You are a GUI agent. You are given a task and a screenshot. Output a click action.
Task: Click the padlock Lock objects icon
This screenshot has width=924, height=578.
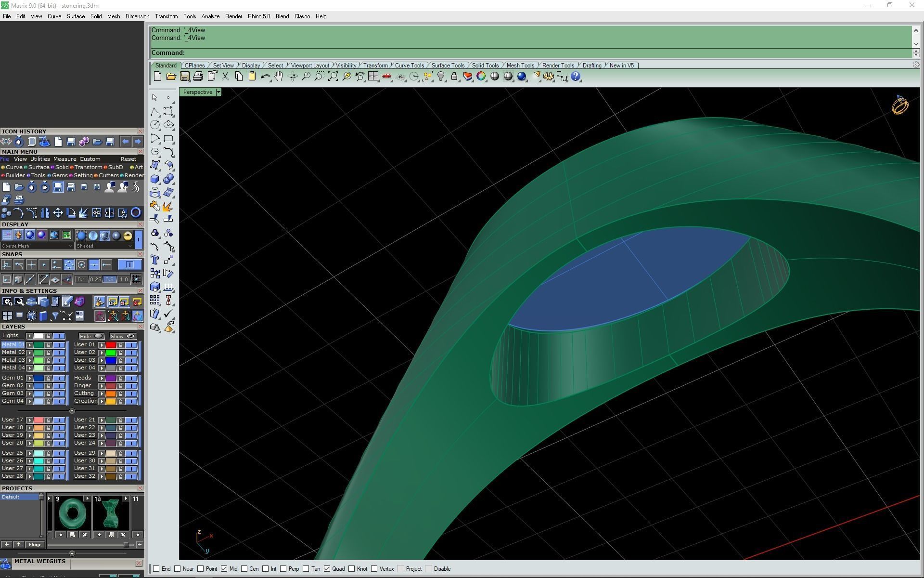454,76
